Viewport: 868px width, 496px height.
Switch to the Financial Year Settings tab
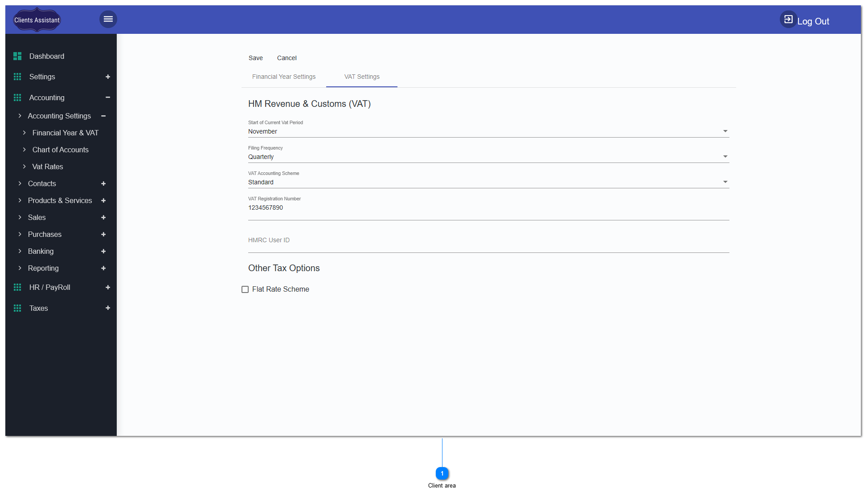284,77
